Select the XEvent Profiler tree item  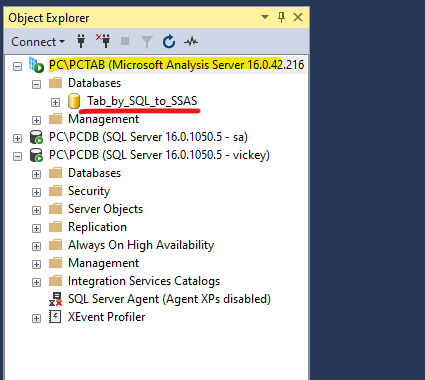[x=107, y=317]
